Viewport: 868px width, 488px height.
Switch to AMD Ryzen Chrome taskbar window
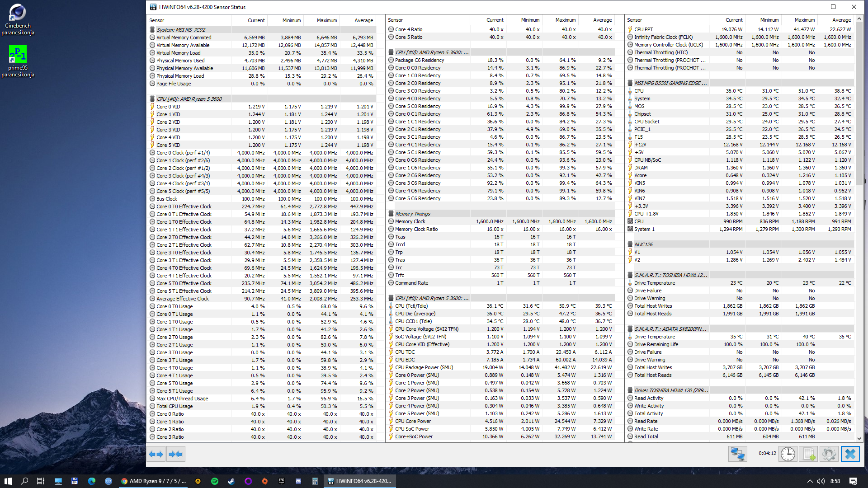pos(154,481)
